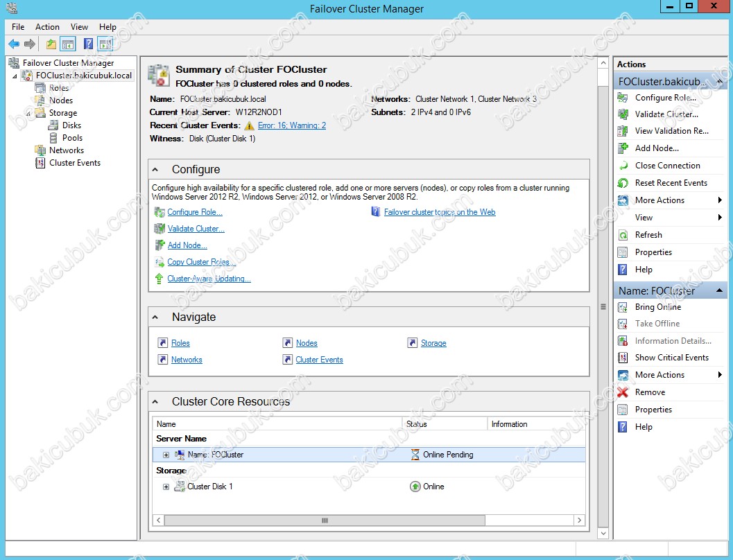733x560 pixels.
Task: Click the View Validation Report icon
Action: (623, 131)
